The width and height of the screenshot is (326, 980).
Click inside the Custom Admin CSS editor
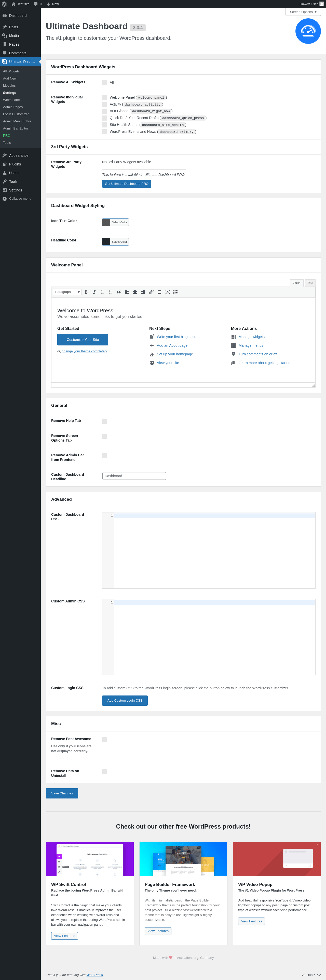pos(209,637)
